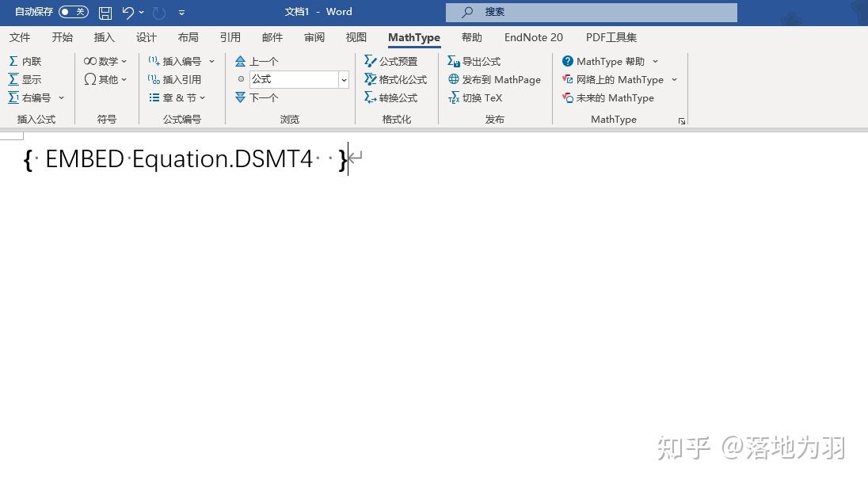
Task: Expand the 公式 browse dropdown
Action: (343, 79)
